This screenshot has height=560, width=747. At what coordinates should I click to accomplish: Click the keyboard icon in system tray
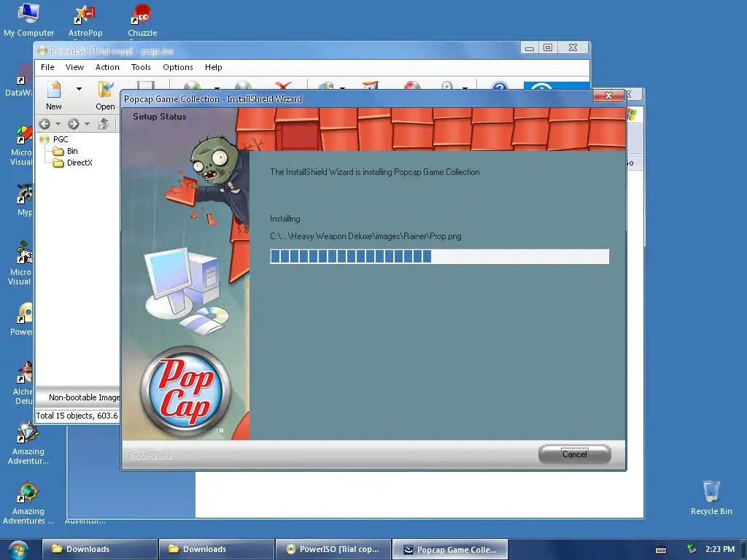(x=661, y=550)
